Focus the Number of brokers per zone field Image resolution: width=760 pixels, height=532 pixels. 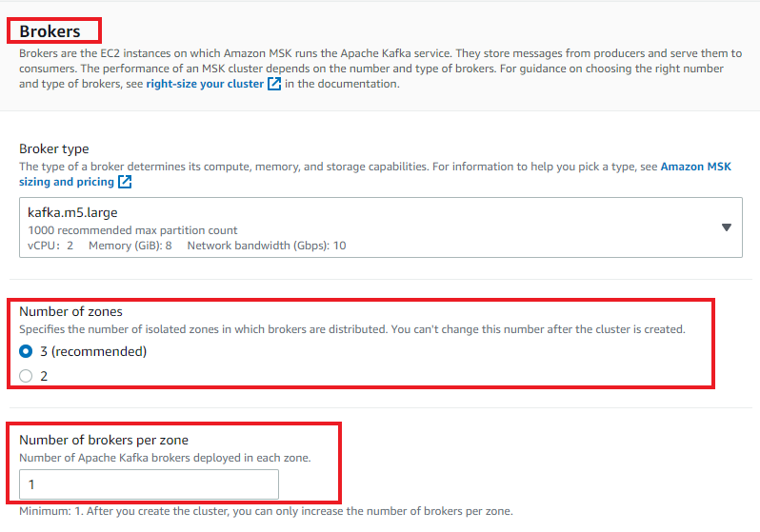tap(150, 484)
